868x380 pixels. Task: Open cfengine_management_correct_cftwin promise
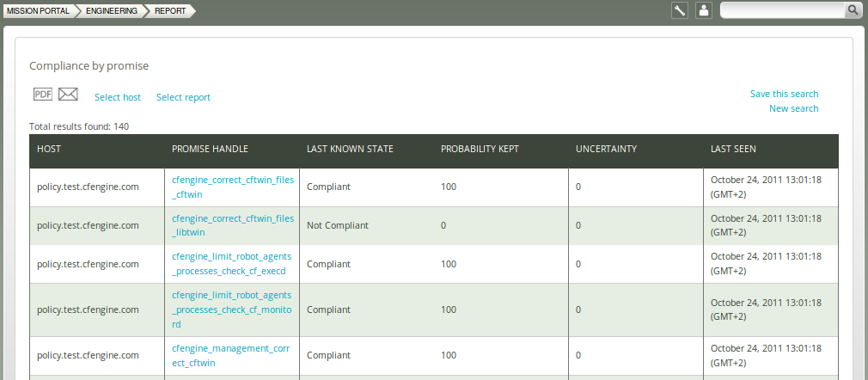(231, 356)
